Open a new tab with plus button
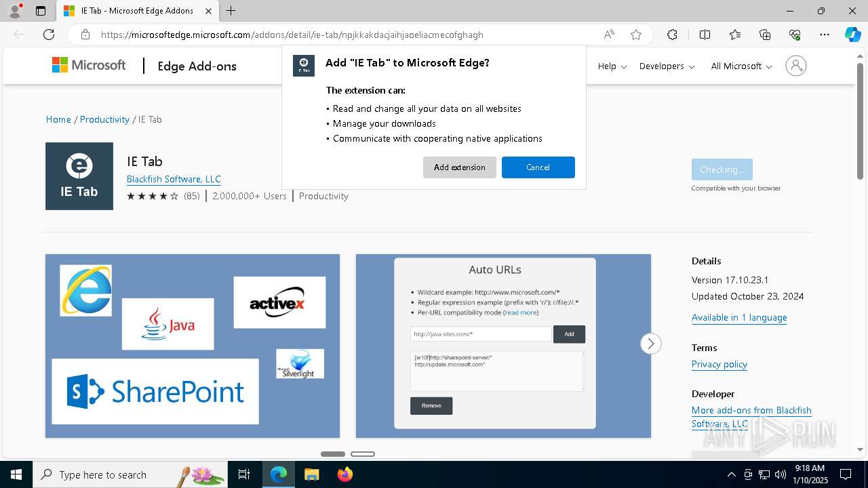 [x=231, y=11]
